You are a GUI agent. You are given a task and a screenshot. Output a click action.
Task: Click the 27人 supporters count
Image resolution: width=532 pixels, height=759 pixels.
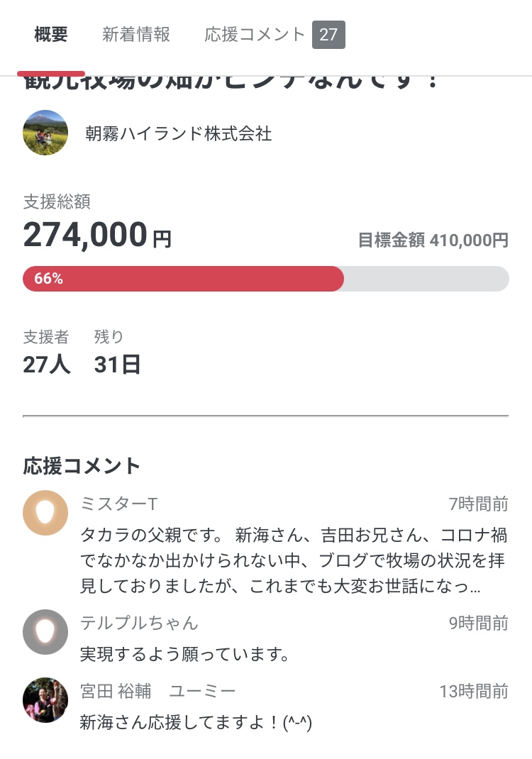point(47,364)
